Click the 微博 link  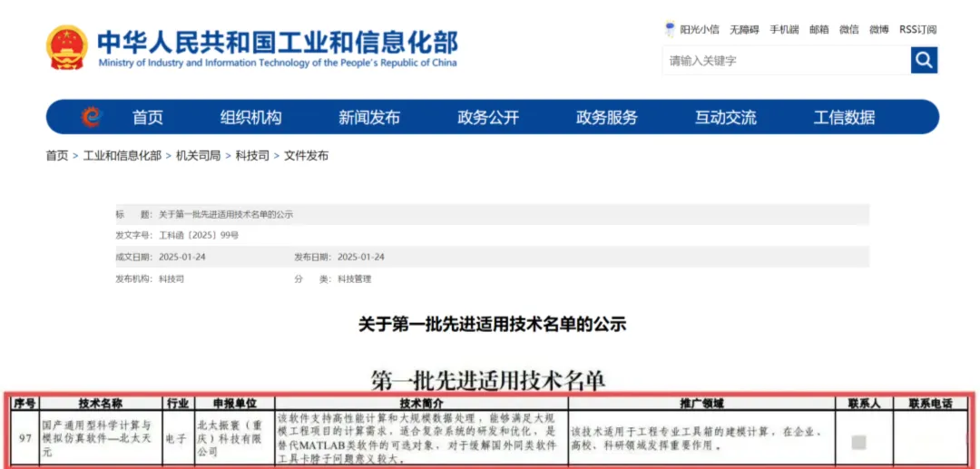point(878,29)
